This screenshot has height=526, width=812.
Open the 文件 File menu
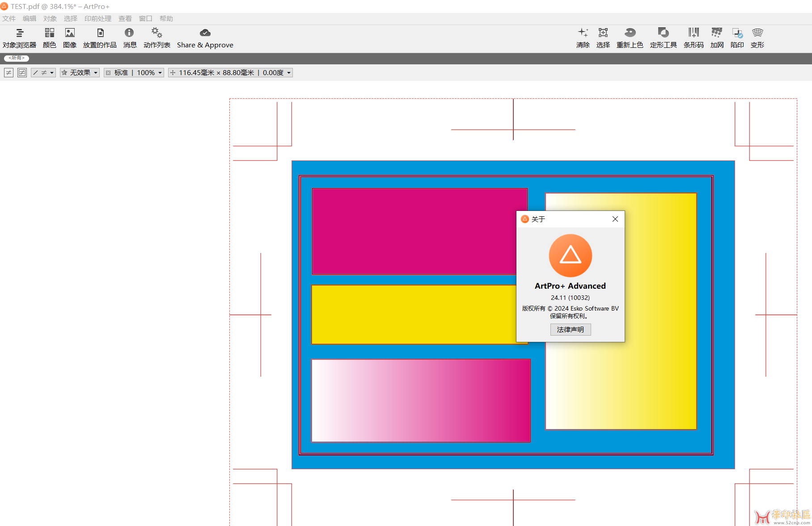tap(9, 19)
